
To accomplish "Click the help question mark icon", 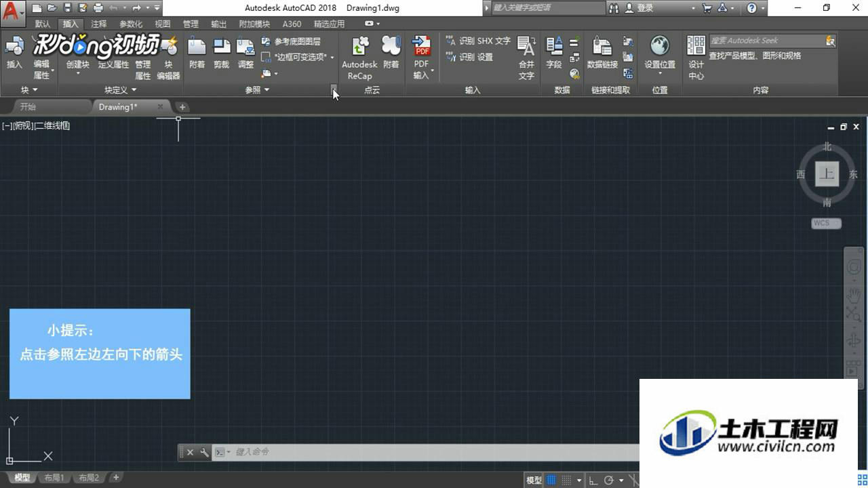I will coord(751,8).
